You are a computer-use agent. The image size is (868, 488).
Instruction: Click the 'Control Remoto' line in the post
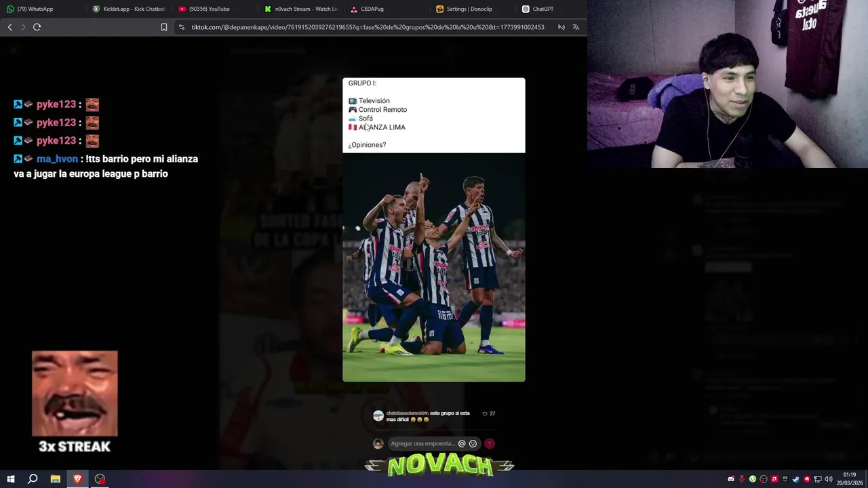click(x=382, y=110)
